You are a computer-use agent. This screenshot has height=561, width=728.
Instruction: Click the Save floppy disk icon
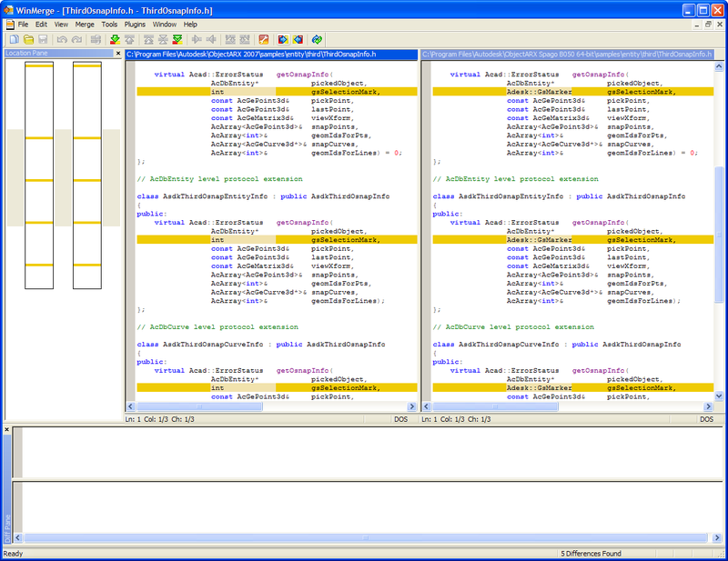tap(43, 40)
